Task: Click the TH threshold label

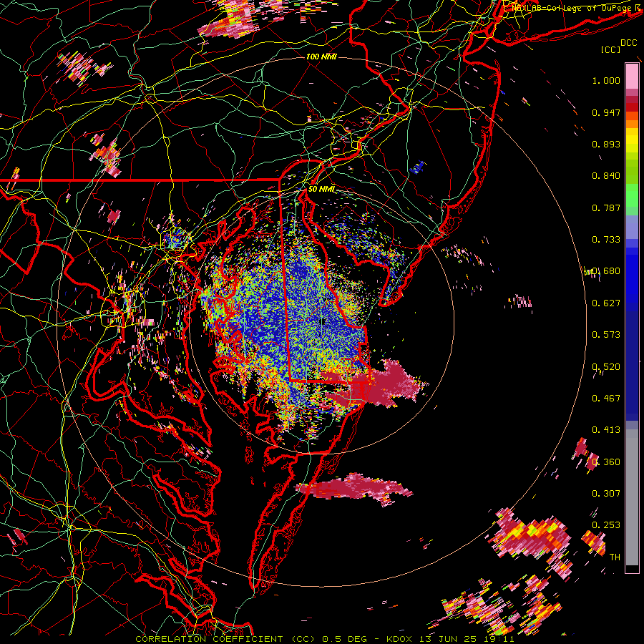Action: click(615, 557)
